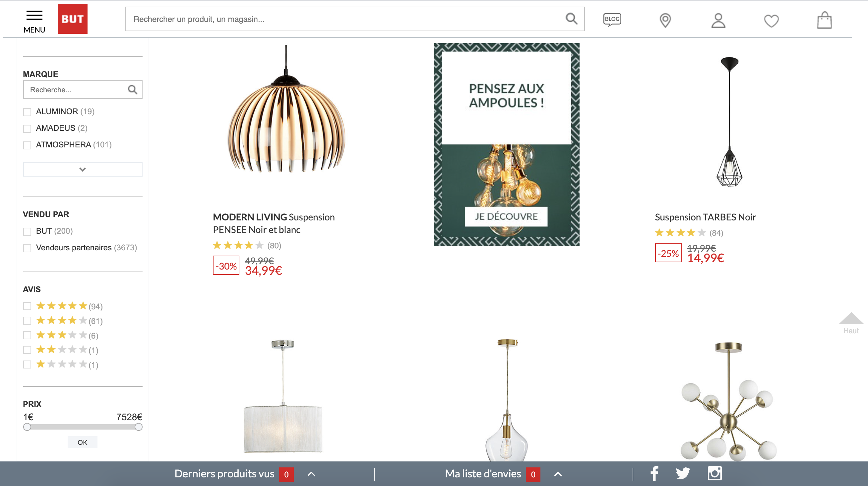Open the store locator pin icon
The height and width of the screenshot is (486, 868).
click(665, 21)
